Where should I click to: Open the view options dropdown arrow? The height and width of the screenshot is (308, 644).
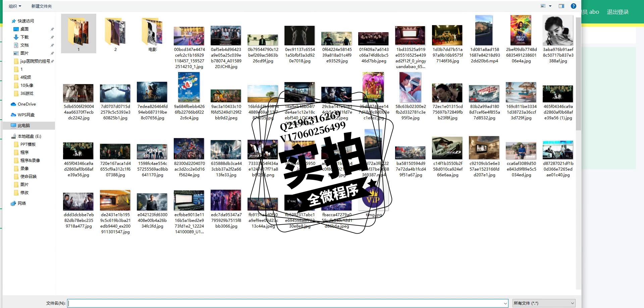click(x=550, y=6)
